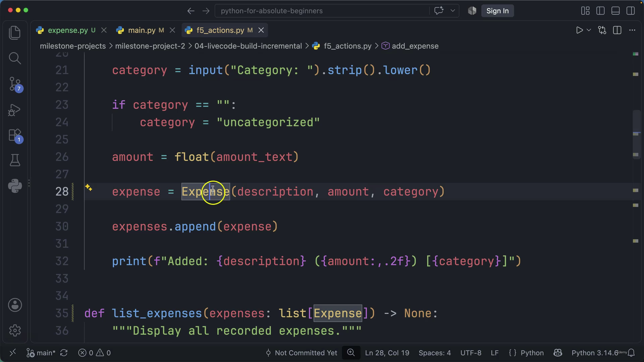Toggle the primary side bar layout button
This screenshot has height=362, width=644.
click(x=600, y=11)
